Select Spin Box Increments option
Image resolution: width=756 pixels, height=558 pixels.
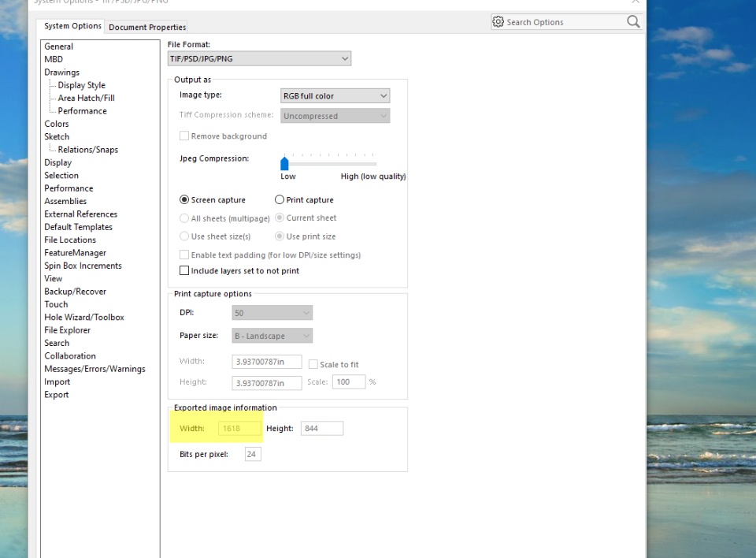(x=83, y=266)
